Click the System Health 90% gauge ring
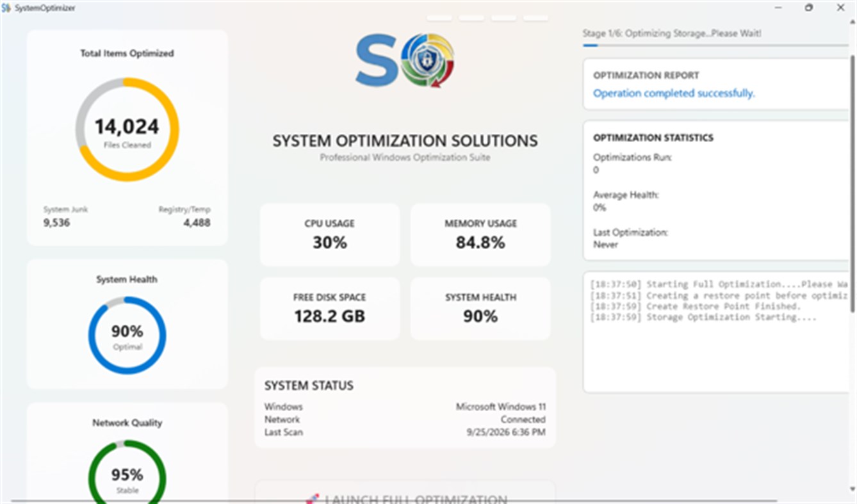Screen dimensions: 857x504 tap(127, 335)
